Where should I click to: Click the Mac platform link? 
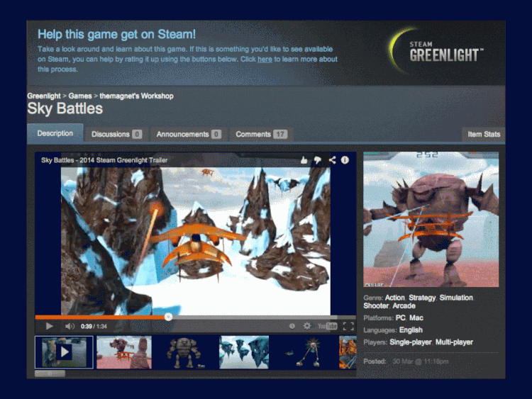[416, 318]
